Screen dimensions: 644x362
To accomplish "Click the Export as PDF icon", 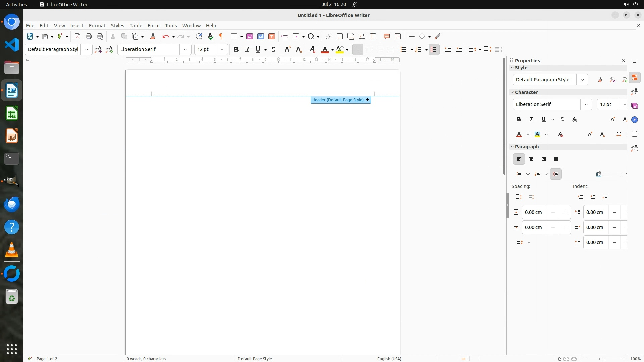I will click(x=77, y=36).
